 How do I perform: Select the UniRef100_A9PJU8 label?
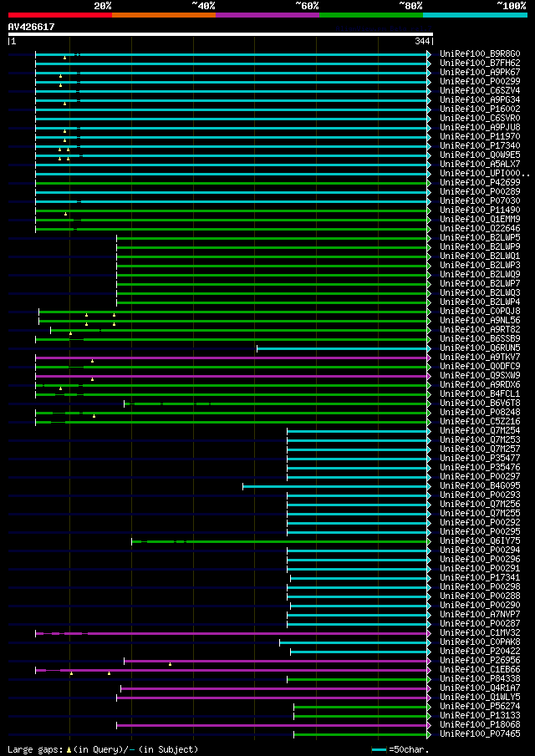coord(480,127)
